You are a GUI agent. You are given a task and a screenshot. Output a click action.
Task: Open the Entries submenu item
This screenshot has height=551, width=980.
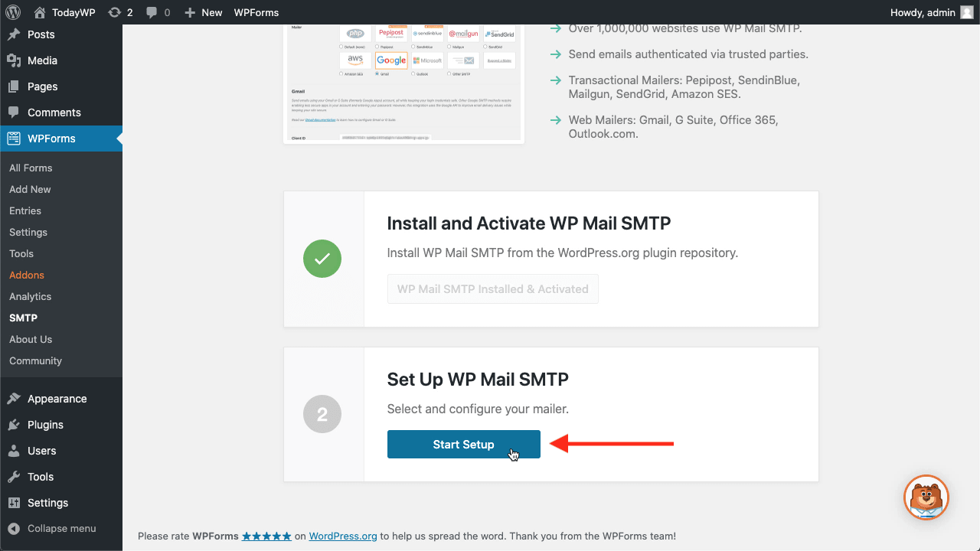click(x=25, y=210)
